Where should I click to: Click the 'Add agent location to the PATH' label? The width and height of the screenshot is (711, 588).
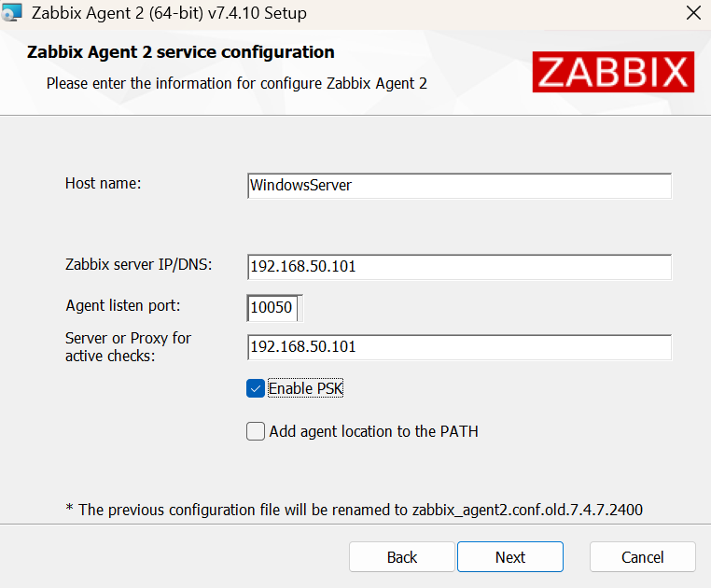[x=373, y=431]
